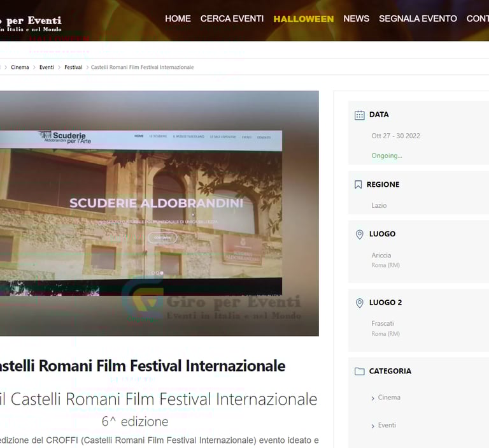The width and height of the screenshot is (489, 448).
Task: Click the 6^ edizione subtitle text
Action: coord(135,421)
